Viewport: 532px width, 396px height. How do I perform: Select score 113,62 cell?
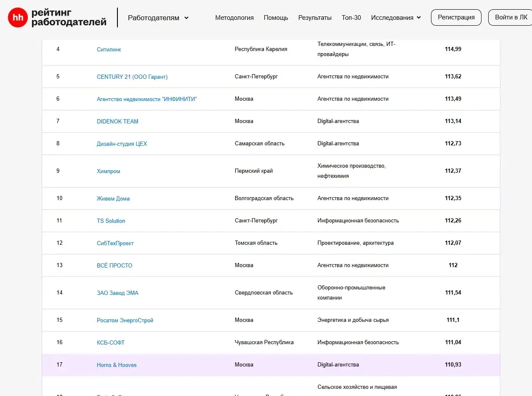tap(453, 76)
